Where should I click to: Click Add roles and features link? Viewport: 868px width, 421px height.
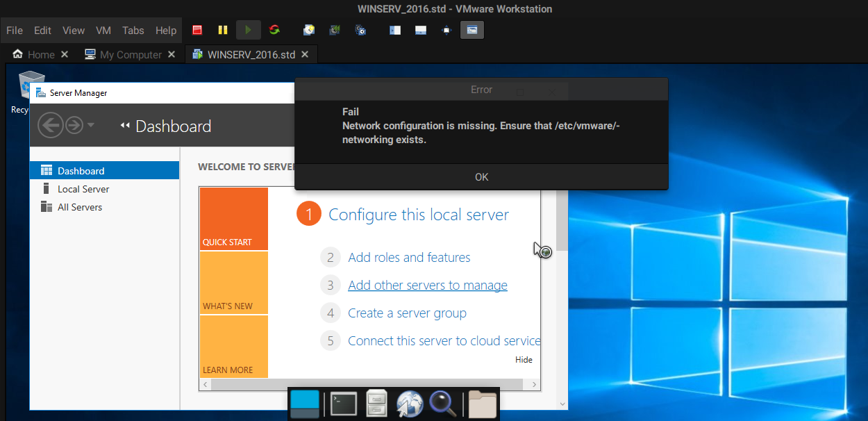(409, 258)
